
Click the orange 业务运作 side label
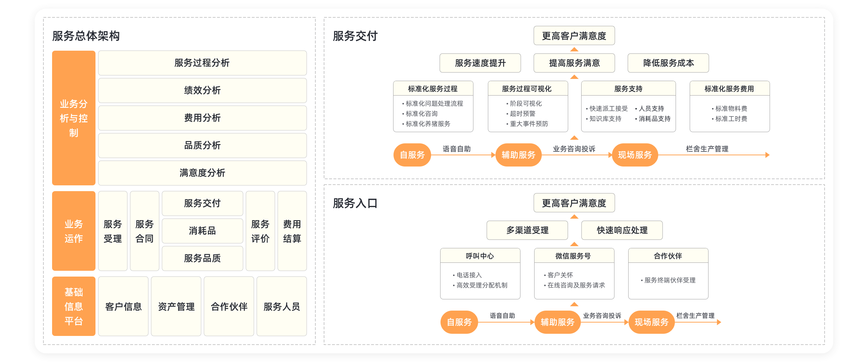point(74,231)
